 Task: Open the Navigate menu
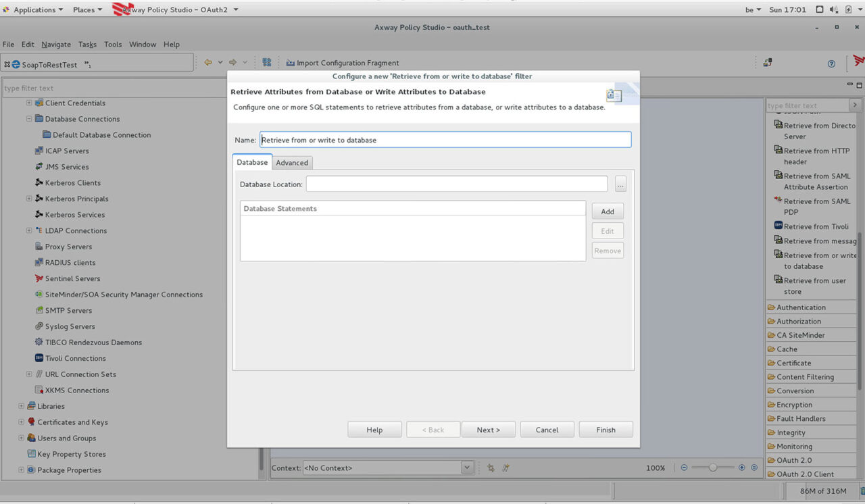point(55,45)
